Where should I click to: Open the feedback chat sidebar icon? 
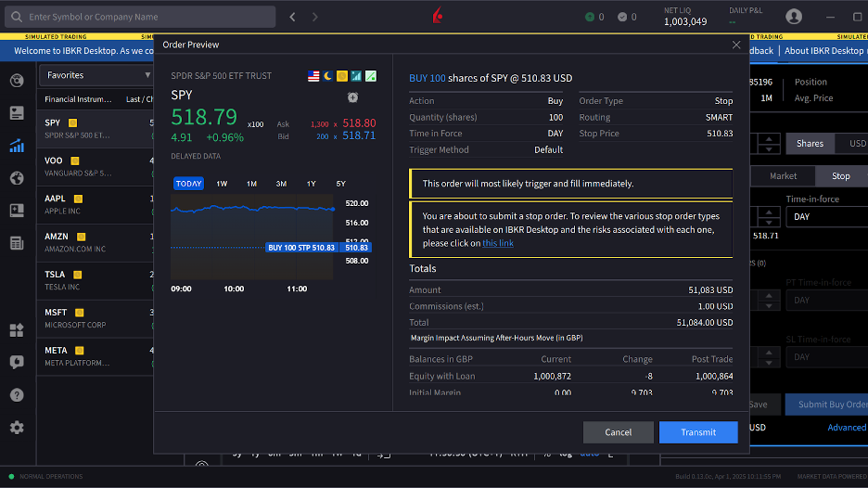point(17,362)
